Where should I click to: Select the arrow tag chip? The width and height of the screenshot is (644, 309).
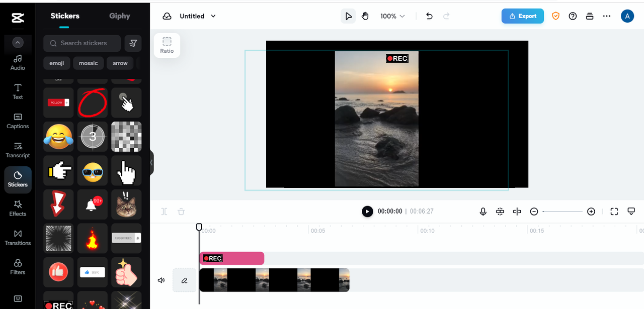(120, 63)
